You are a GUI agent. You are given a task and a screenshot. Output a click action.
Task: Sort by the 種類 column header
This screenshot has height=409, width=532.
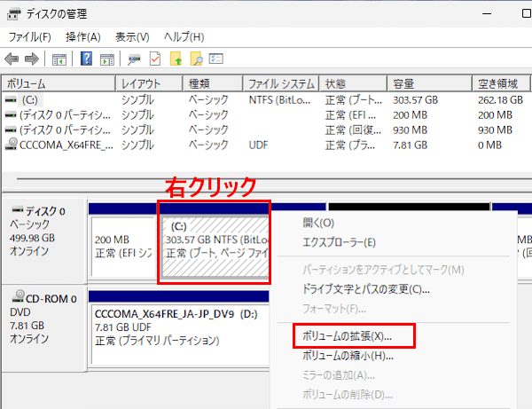(x=213, y=83)
